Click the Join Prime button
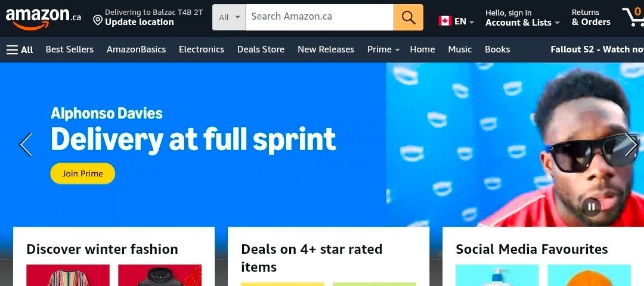This screenshot has width=644, height=286. (82, 173)
